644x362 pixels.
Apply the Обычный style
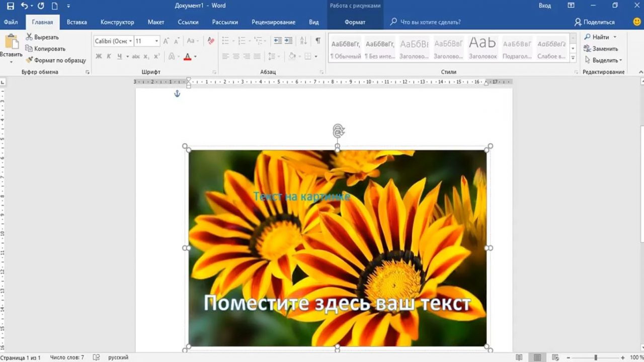tap(346, 48)
